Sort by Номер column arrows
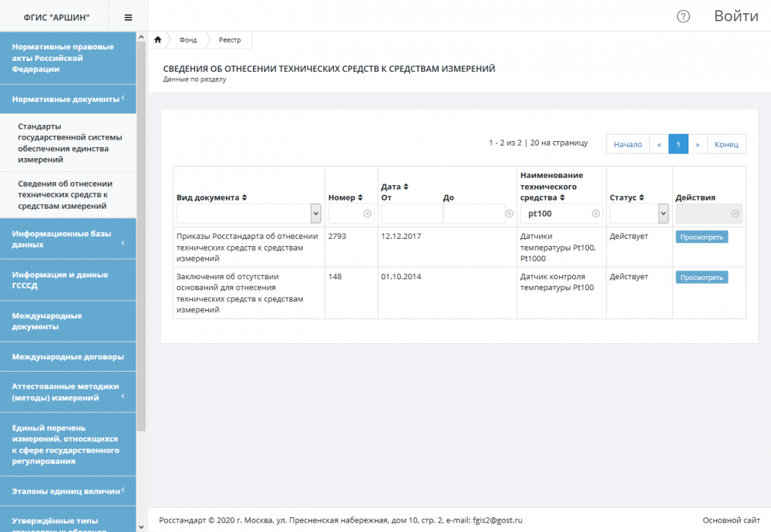Image resolution: width=771 pixels, height=532 pixels. [360, 197]
